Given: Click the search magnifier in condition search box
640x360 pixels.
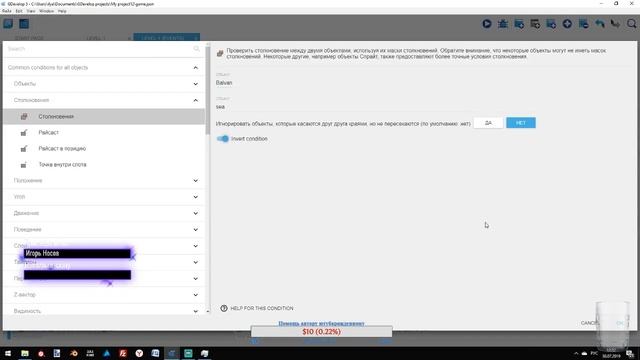Looking at the screenshot, I should [x=196, y=49].
